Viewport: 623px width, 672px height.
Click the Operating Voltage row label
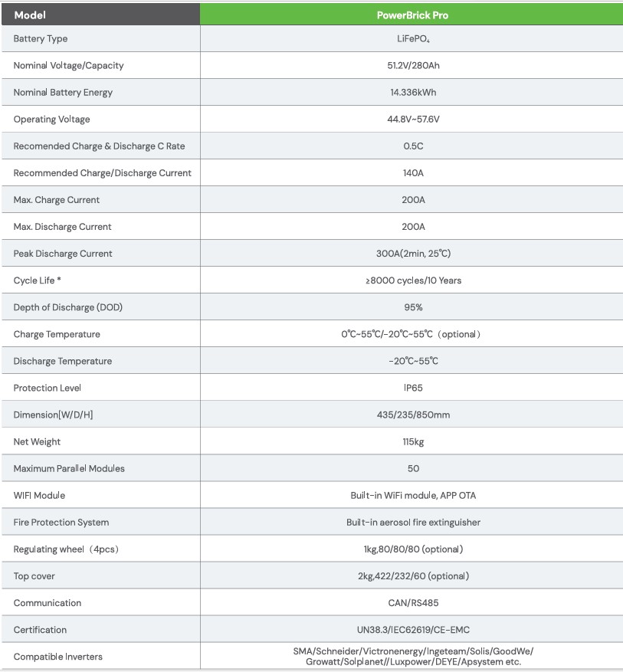pyautogui.click(x=51, y=119)
